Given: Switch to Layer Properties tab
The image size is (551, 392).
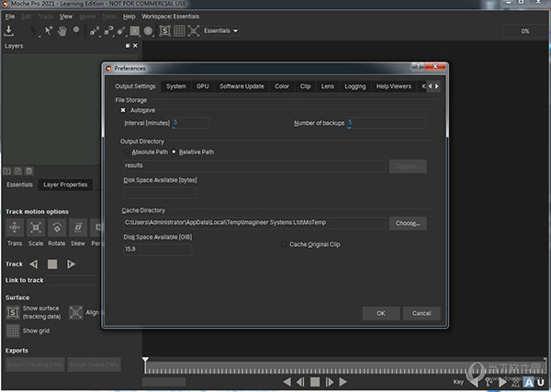Looking at the screenshot, I should (x=65, y=185).
